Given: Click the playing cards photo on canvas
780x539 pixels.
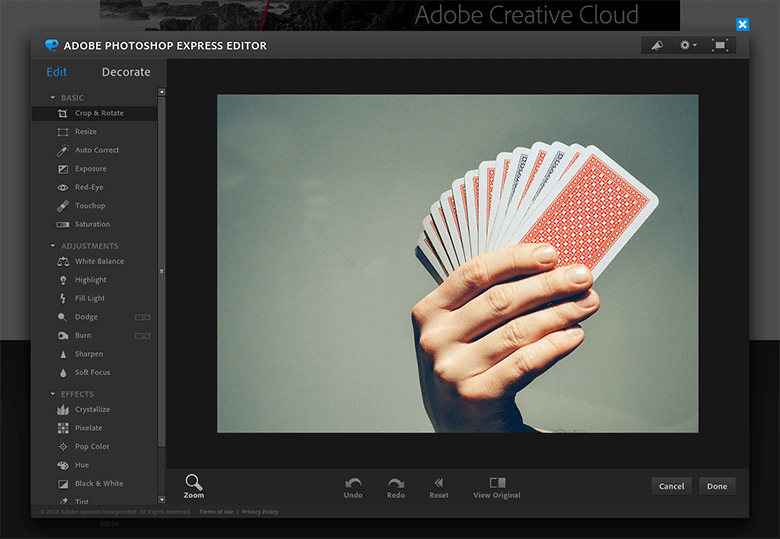Looking at the screenshot, I should coord(458,264).
